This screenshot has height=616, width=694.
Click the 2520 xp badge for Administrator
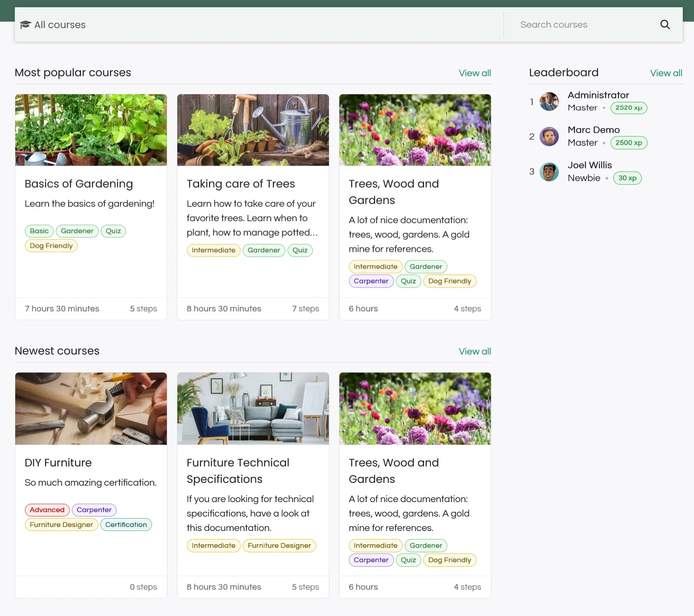[x=628, y=108]
